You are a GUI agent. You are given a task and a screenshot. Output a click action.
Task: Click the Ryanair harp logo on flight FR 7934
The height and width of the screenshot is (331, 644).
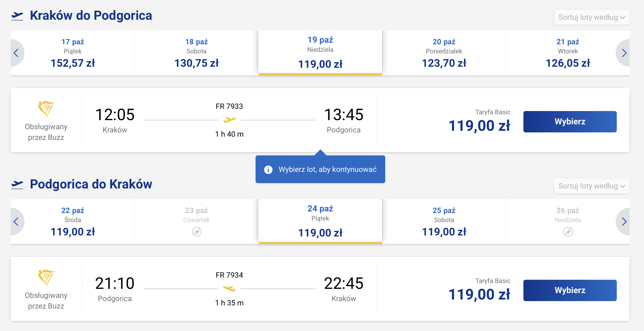click(x=46, y=278)
